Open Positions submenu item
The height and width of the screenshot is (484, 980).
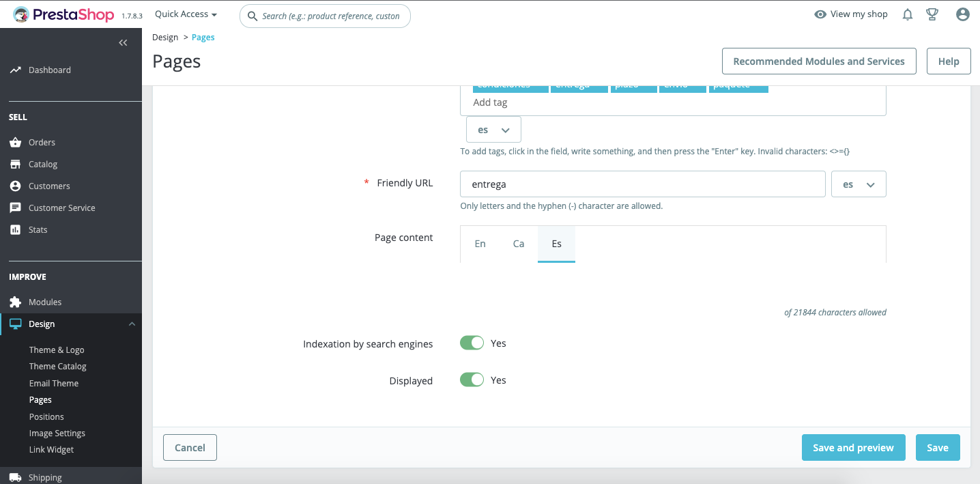tap(46, 416)
